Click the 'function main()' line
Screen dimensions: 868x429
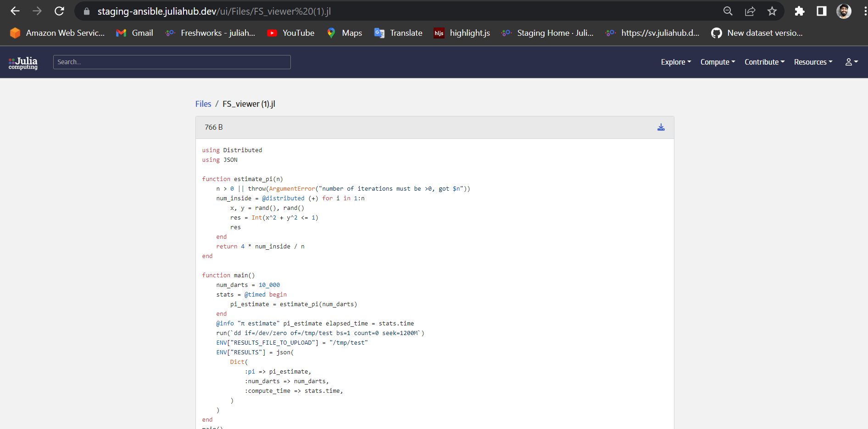[228, 275]
